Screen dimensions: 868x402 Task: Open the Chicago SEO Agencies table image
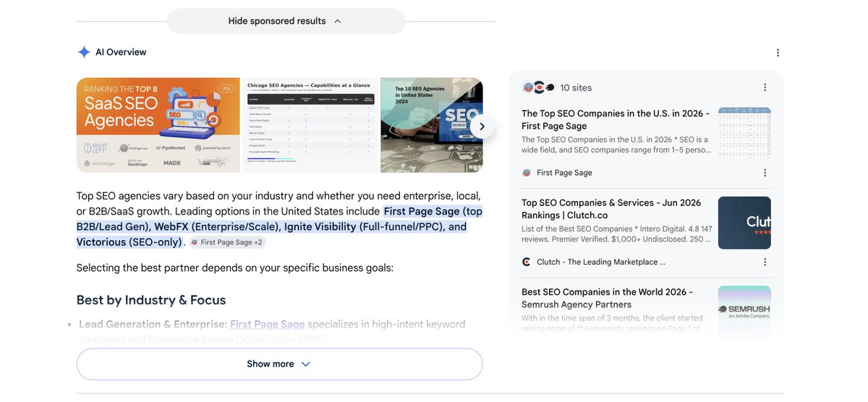click(x=310, y=125)
